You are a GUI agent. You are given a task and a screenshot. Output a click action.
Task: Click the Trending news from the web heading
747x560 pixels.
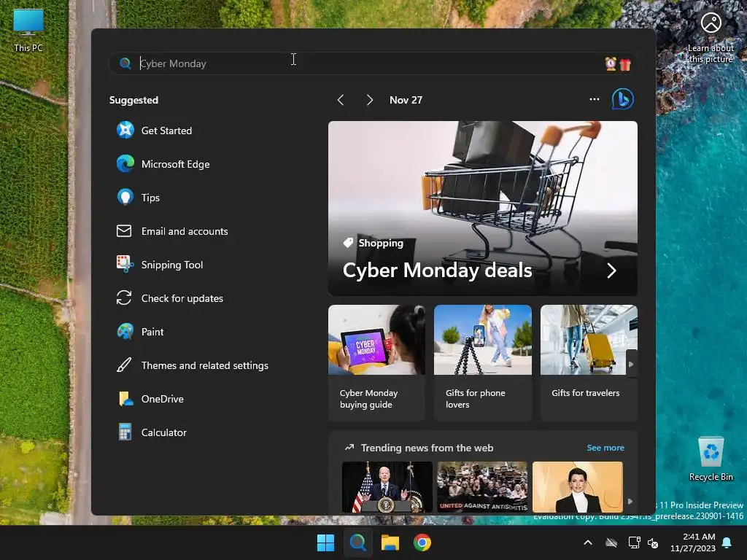[427, 448]
